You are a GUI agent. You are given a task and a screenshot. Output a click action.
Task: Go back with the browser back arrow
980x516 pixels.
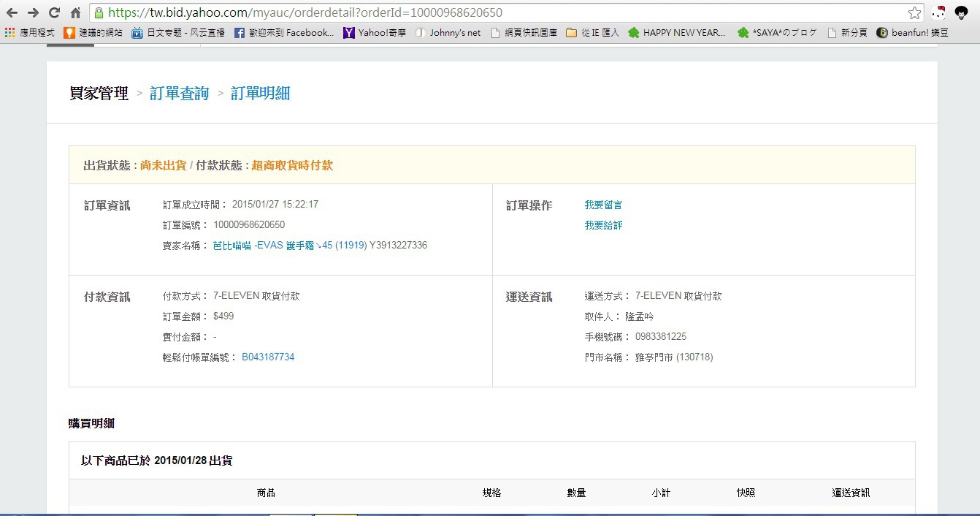[12, 12]
